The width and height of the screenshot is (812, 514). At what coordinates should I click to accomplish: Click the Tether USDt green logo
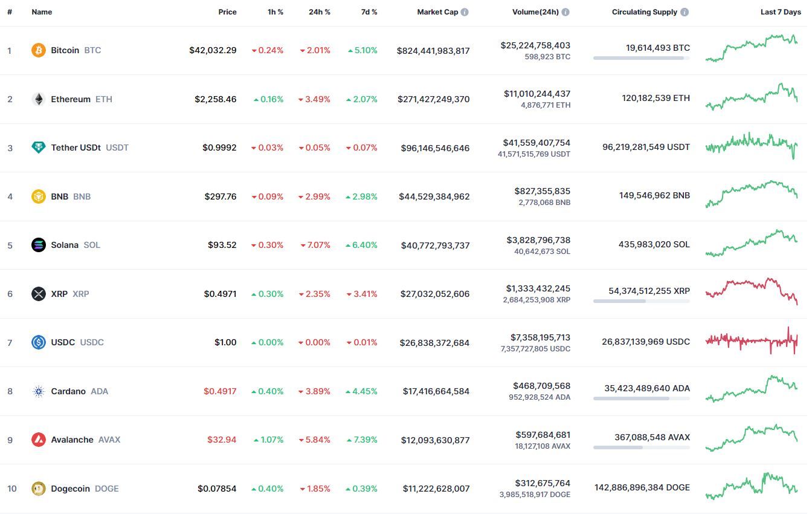pyautogui.click(x=39, y=148)
